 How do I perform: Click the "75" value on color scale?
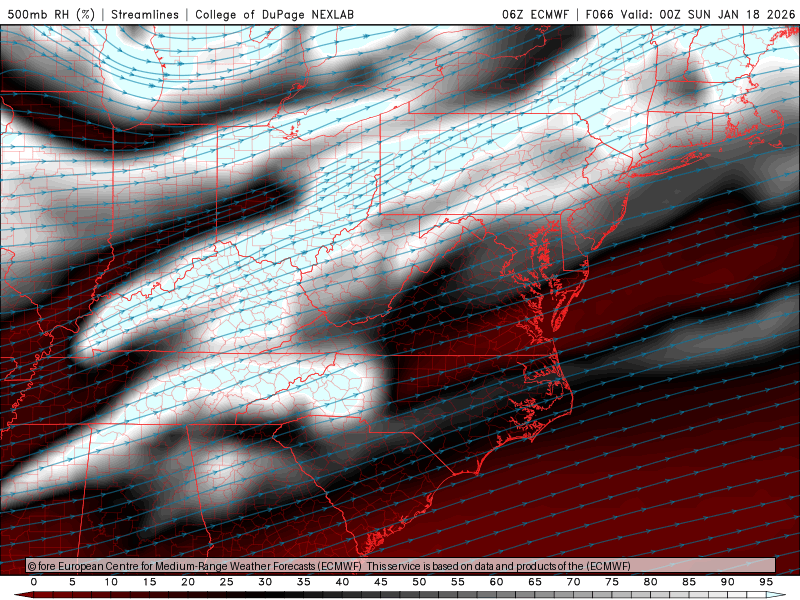612,582
